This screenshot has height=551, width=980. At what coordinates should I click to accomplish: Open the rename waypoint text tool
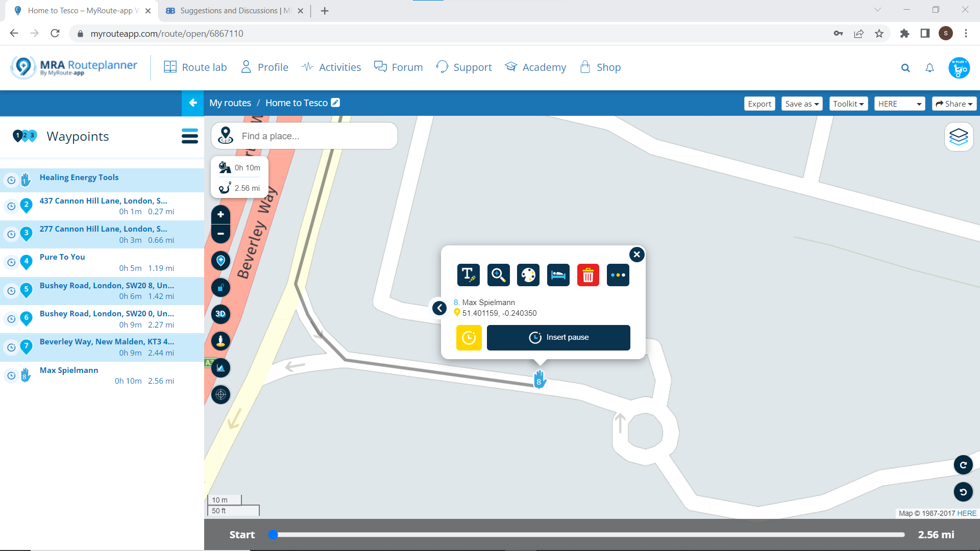(468, 275)
